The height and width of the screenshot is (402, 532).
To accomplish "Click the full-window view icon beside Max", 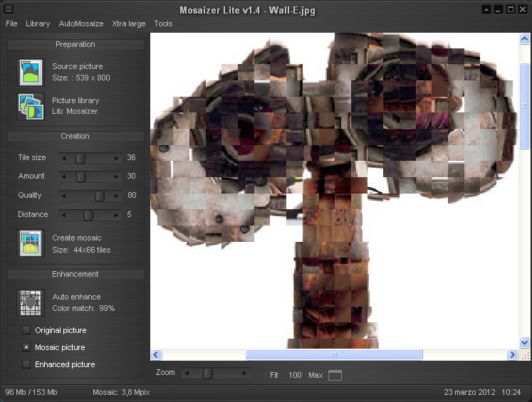I will point(335,375).
